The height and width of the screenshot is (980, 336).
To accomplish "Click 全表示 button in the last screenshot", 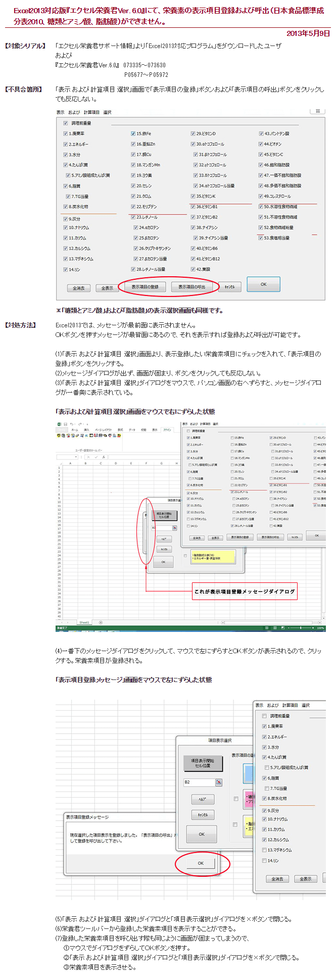I will point(305,879).
